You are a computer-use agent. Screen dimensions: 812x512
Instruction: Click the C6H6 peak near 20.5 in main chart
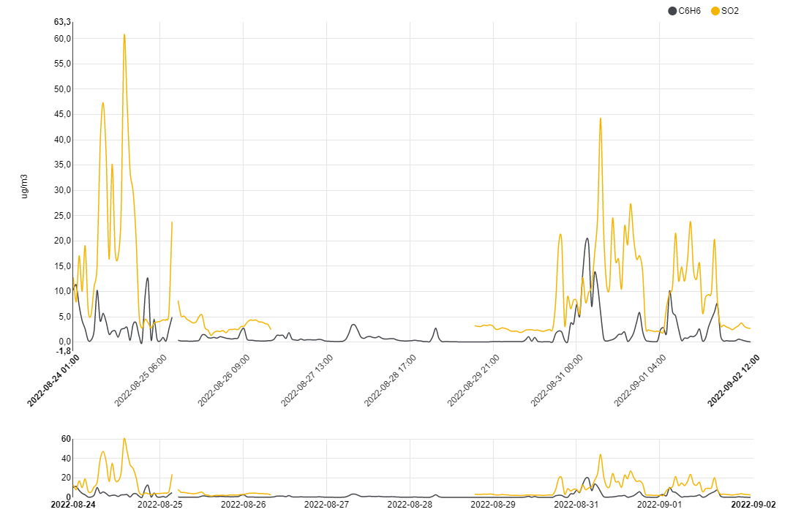[x=587, y=238]
